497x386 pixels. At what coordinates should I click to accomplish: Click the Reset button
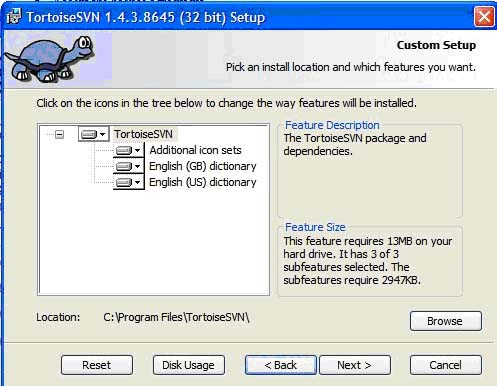(x=97, y=365)
